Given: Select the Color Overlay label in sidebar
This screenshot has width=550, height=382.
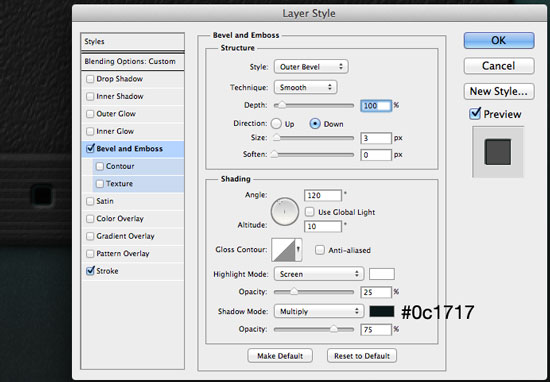Looking at the screenshot, I should (x=120, y=219).
